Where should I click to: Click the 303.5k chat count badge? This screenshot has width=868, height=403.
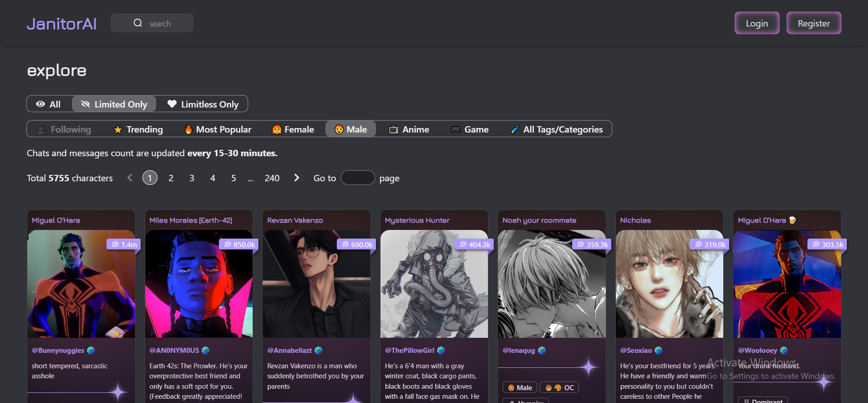(x=827, y=245)
